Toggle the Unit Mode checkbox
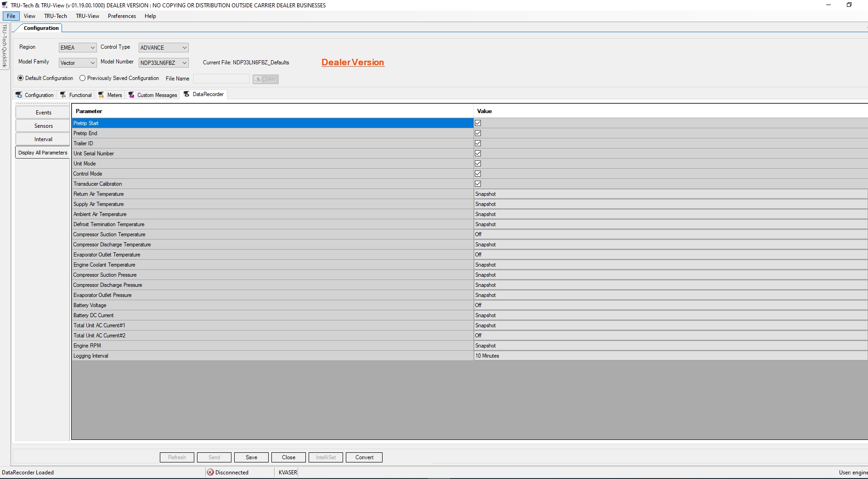The width and height of the screenshot is (868, 479). click(x=478, y=163)
